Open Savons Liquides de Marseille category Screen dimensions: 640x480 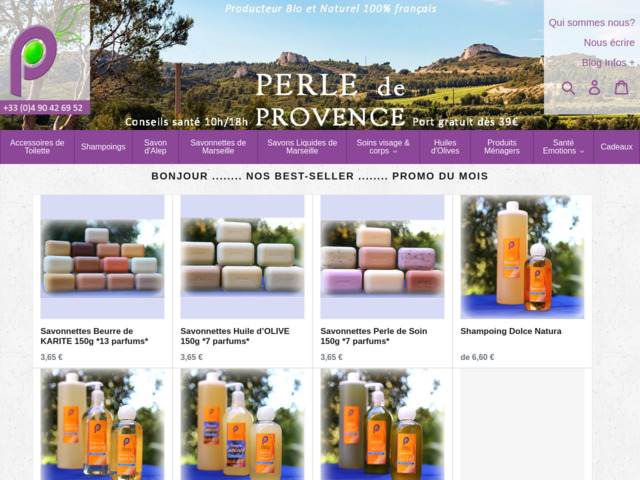pyautogui.click(x=302, y=147)
